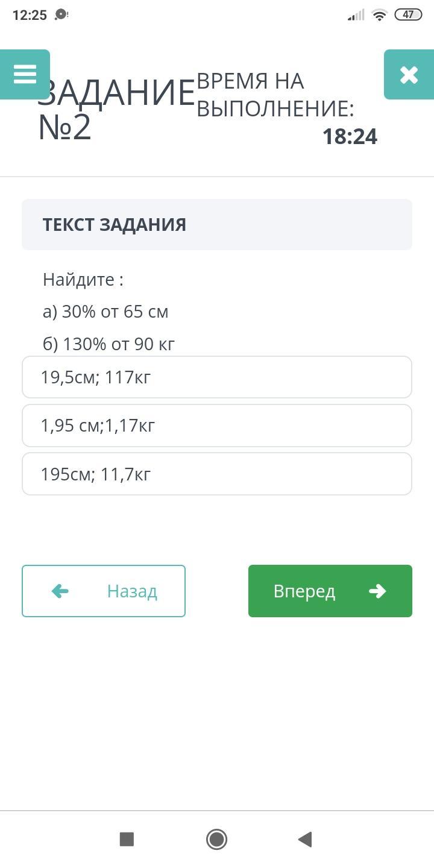
Task: Tap the status bar clock 12:25
Action: (x=30, y=15)
